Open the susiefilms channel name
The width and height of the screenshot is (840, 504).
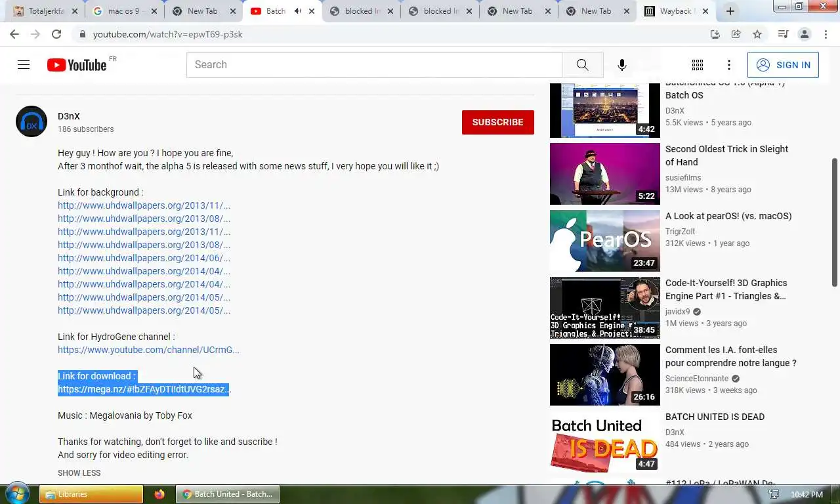(683, 178)
